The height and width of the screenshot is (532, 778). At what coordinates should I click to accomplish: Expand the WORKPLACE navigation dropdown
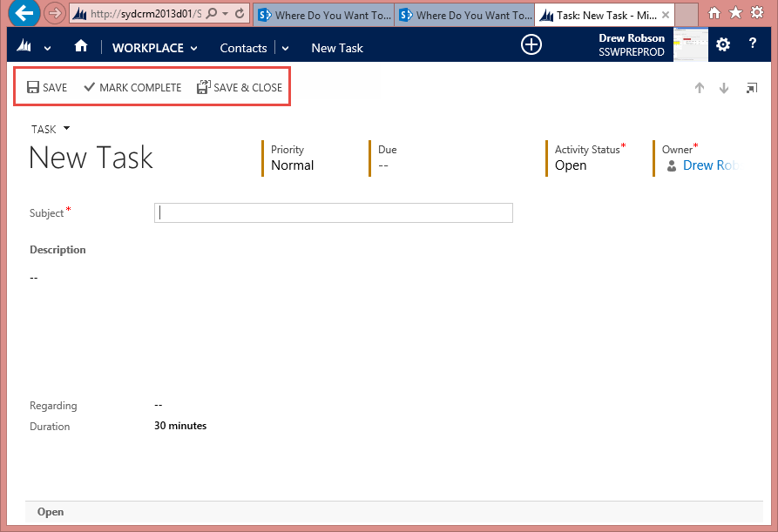193,48
